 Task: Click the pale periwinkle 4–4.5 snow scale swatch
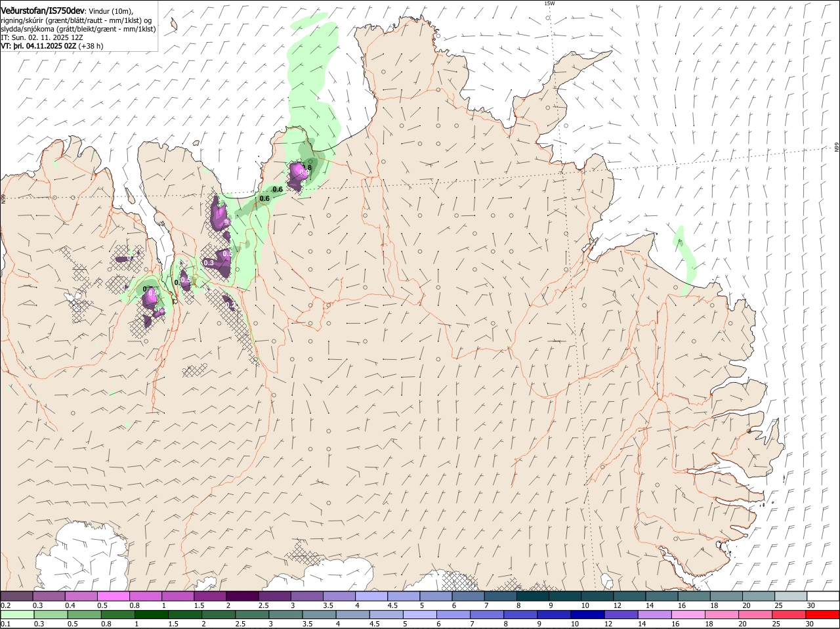coord(371,596)
